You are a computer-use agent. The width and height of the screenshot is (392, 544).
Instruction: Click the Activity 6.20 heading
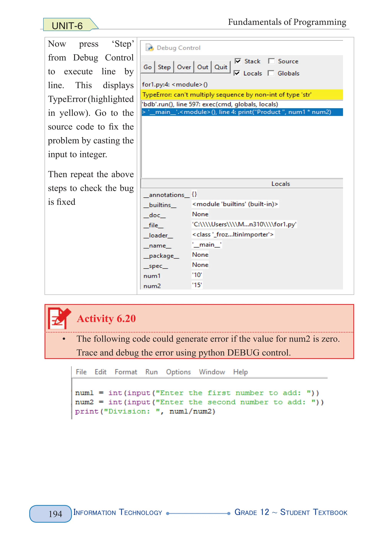(106, 319)
